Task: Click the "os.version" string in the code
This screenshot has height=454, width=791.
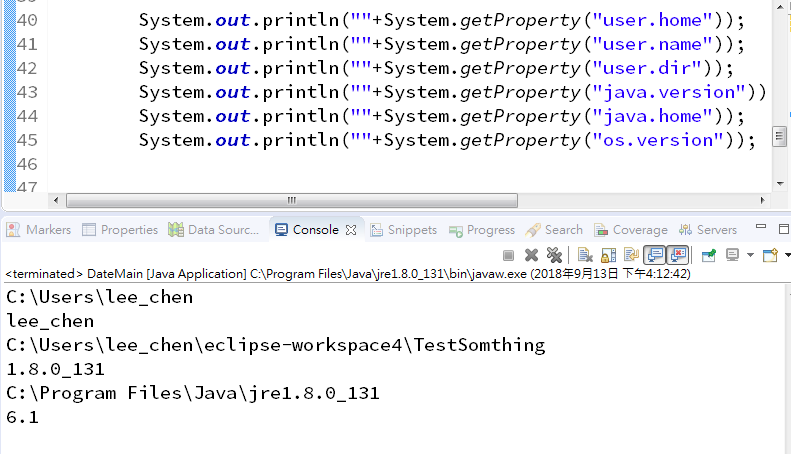Action: pyautogui.click(x=658, y=140)
